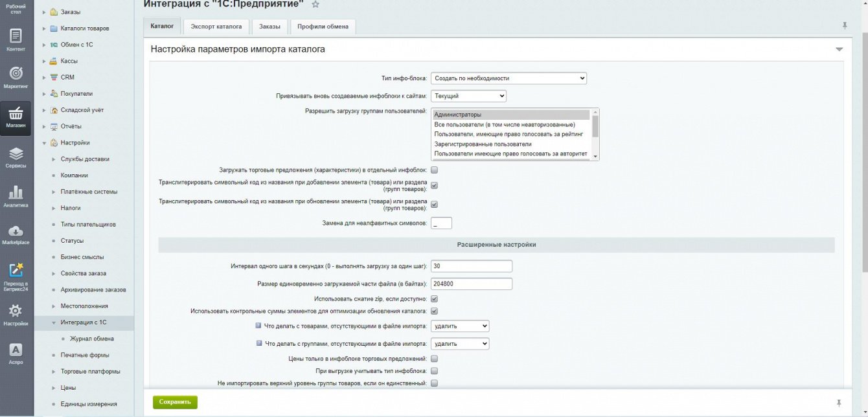The width and height of the screenshot is (868, 417).
Task: Open dropdown for missing группами action
Action: point(460,343)
